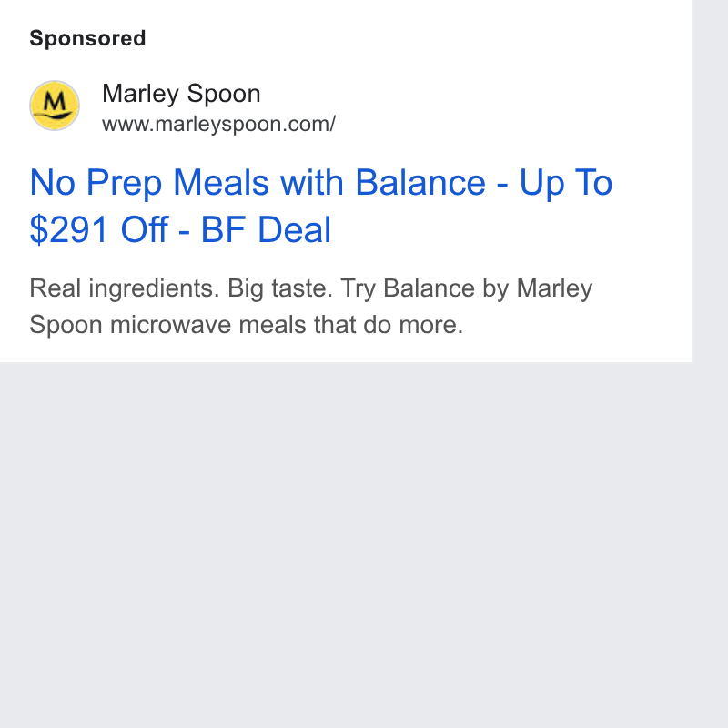
Task: Click the yellow Marley Spoon logo
Action: (x=55, y=106)
